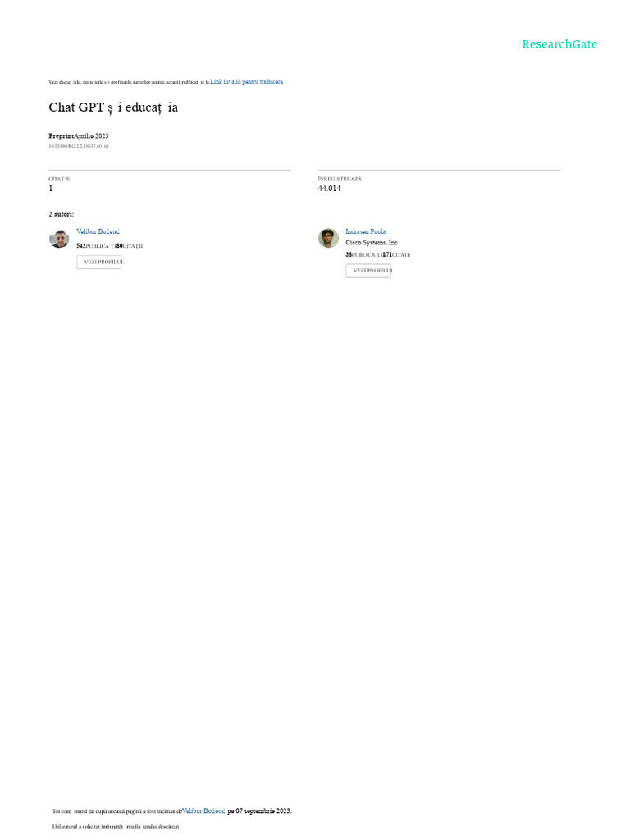Click the '171 citate' statistic

tap(397, 254)
